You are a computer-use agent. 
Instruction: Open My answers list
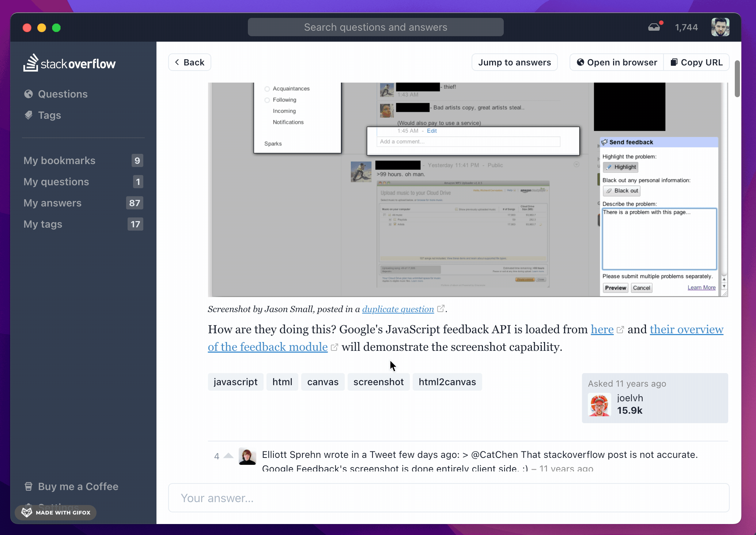pos(52,203)
